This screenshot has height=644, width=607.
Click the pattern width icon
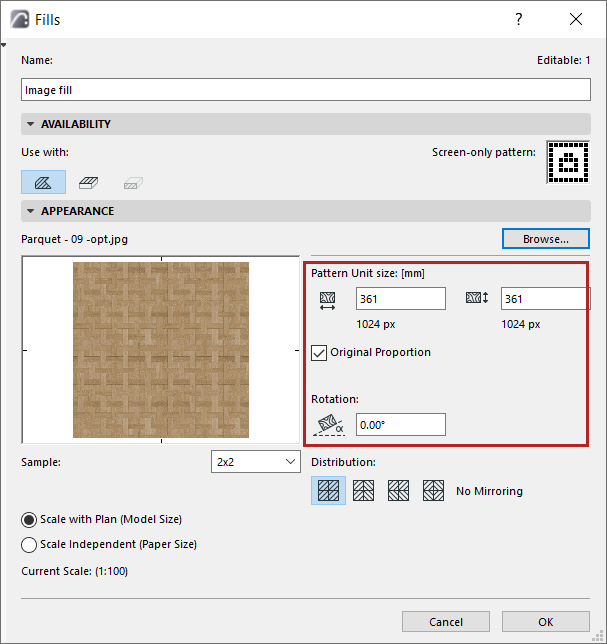(327, 300)
